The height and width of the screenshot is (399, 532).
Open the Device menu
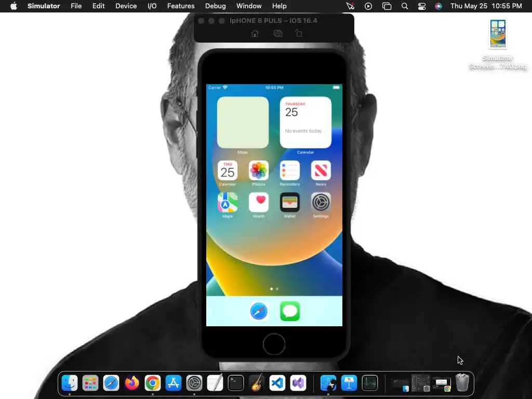(x=126, y=6)
